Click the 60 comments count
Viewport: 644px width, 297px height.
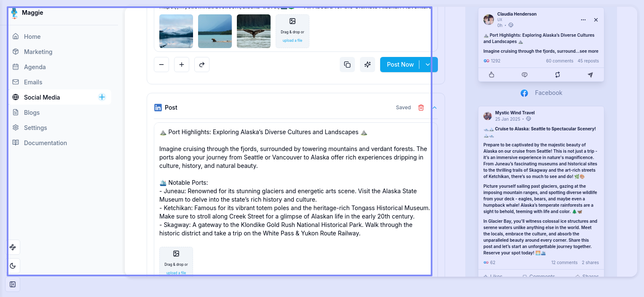click(560, 61)
